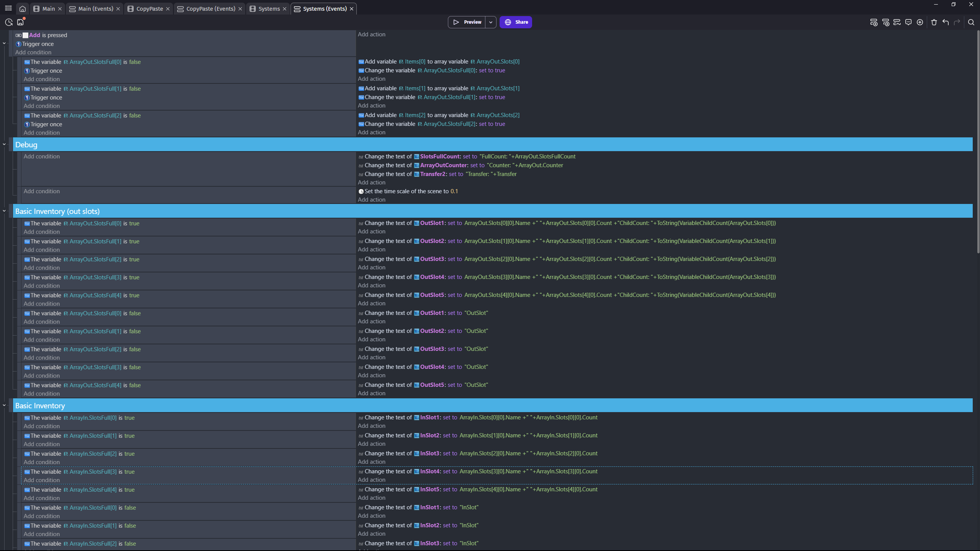Viewport: 980px width, 551px height.
Task: Switch to the Main scene tab
Action: point(48,8)
